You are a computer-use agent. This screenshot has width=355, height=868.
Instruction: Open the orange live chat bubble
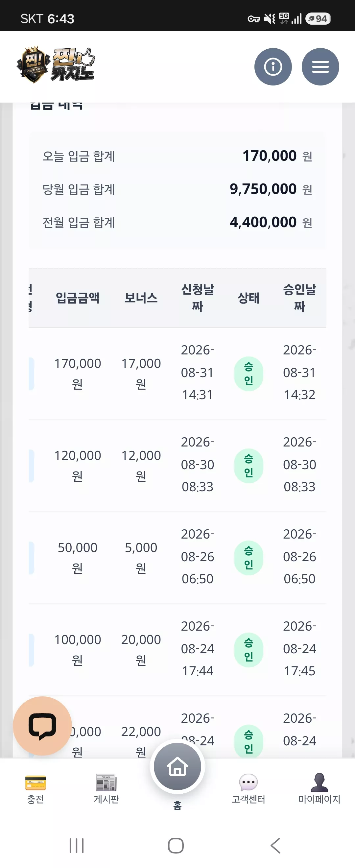pos(42,725)
